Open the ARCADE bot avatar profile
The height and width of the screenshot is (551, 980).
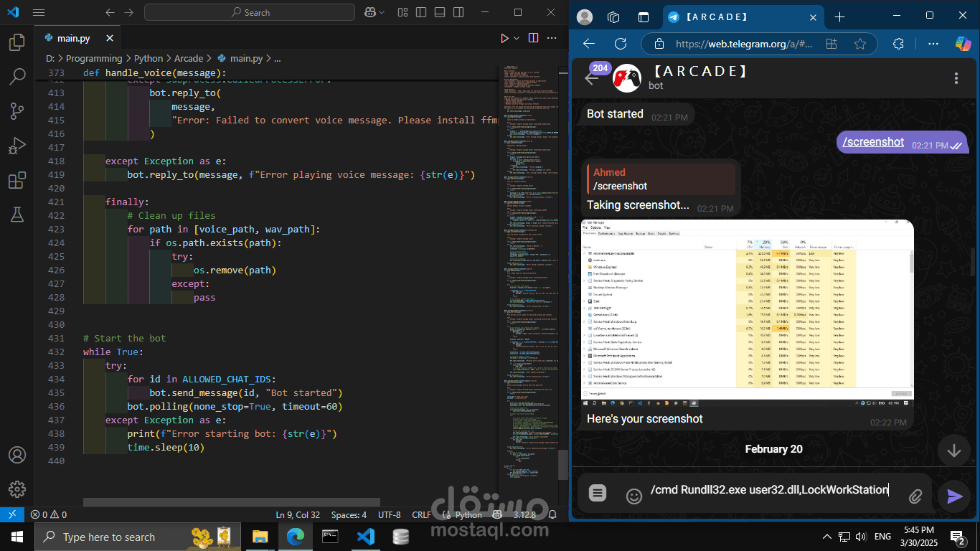click(626, 78)
